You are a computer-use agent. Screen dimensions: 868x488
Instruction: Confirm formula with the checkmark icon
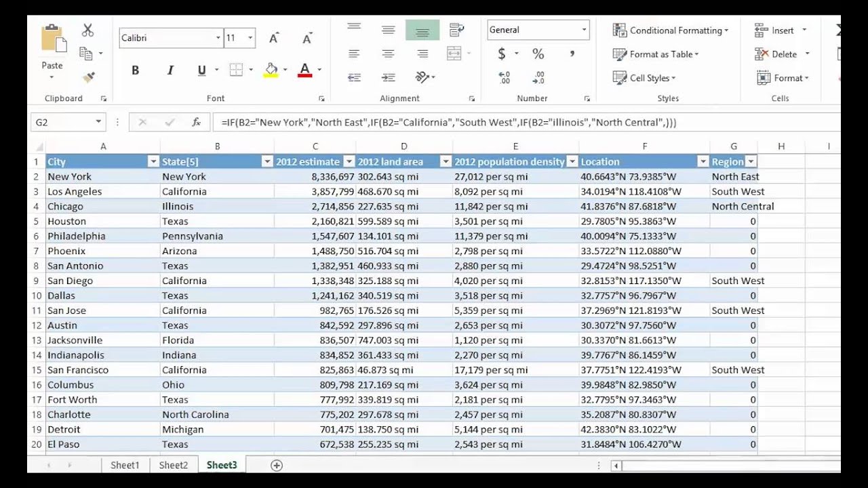(x=170, y=122)
